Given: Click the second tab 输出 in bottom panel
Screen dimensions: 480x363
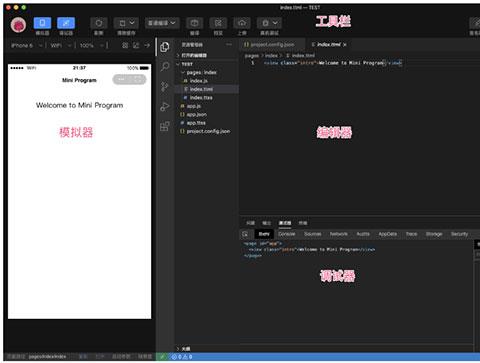Looking at the screenshot, I should click(266, 223).
